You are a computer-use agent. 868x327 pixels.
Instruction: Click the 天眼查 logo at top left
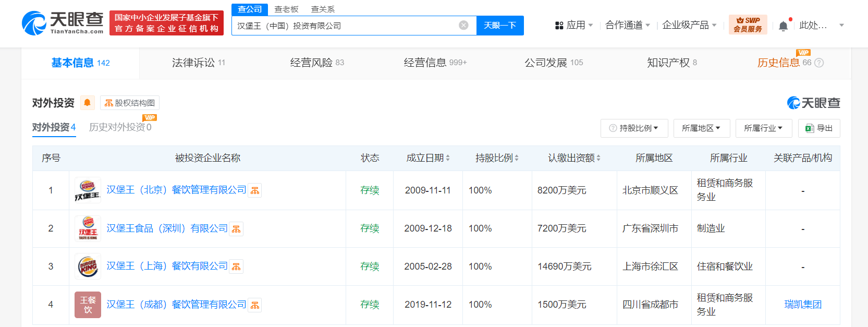pos(63,23)
